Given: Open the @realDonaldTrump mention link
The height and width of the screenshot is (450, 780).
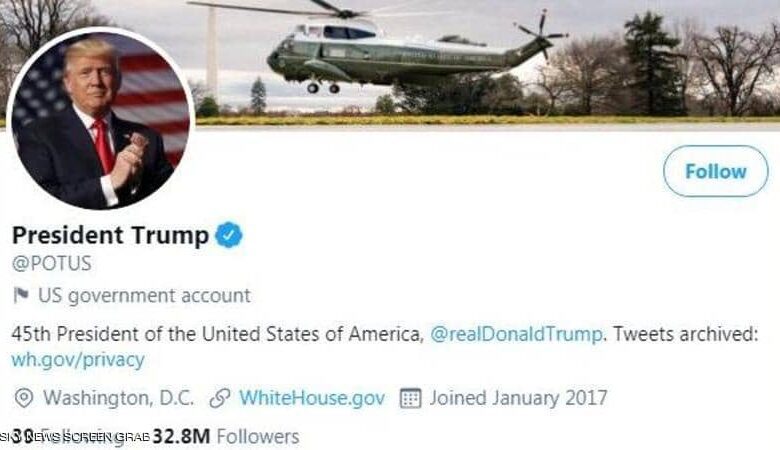Looking at the screenshot, I should tap(516, 334).
